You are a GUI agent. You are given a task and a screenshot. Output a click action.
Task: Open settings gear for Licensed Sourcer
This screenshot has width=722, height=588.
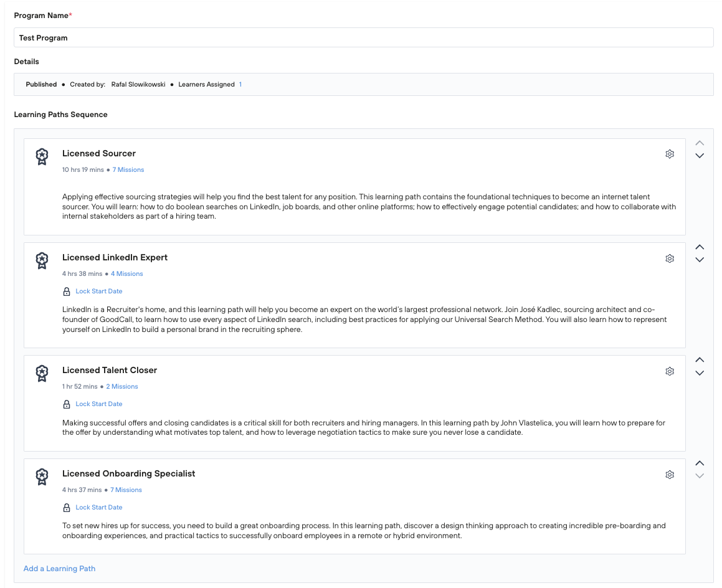(x=670, y=154)
